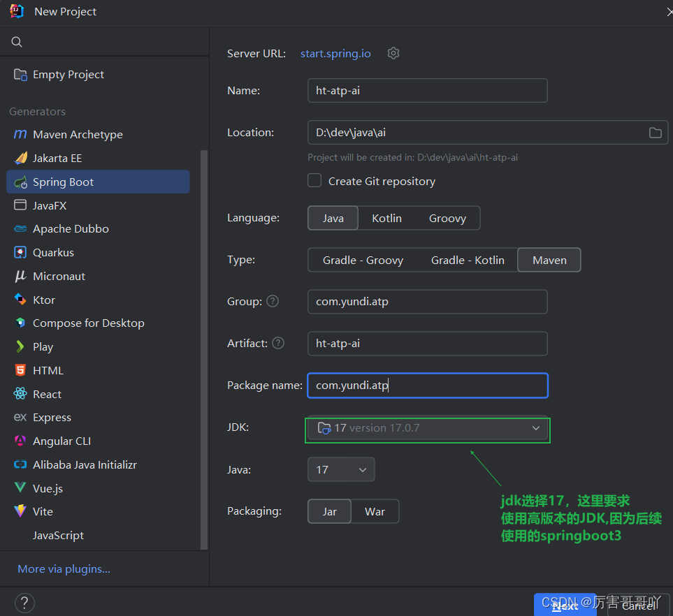673x616 pixels.
Task: Choose Maven build type
Action: click(x=549, y=260)
